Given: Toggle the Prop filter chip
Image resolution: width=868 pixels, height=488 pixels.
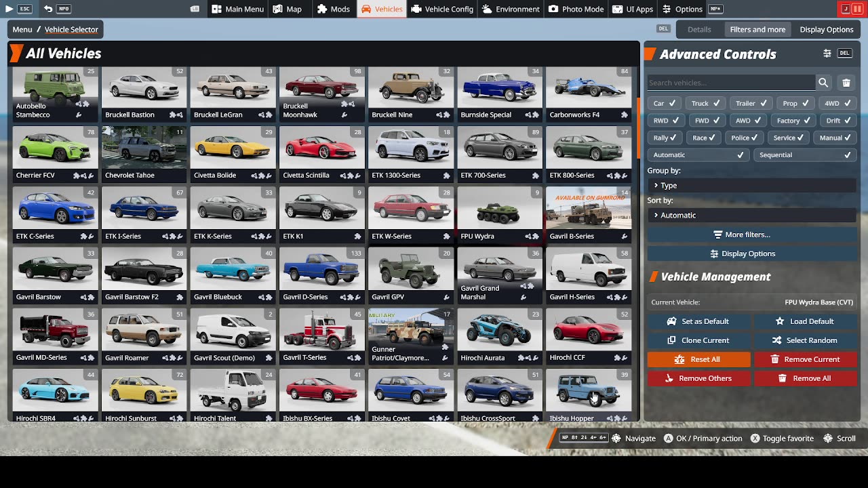Looking at the screenshot, I should [x=795, y=103].
